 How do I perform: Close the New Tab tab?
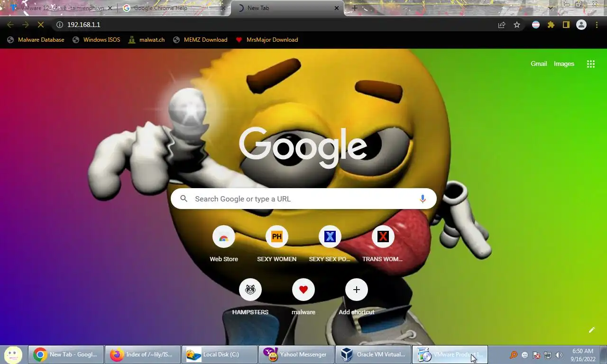click(x=337, y=8)
